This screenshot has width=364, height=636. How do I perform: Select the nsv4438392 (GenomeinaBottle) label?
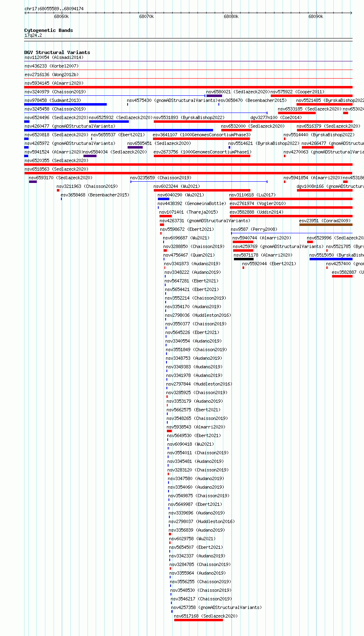pyautogui.click(x=192, y=203)
